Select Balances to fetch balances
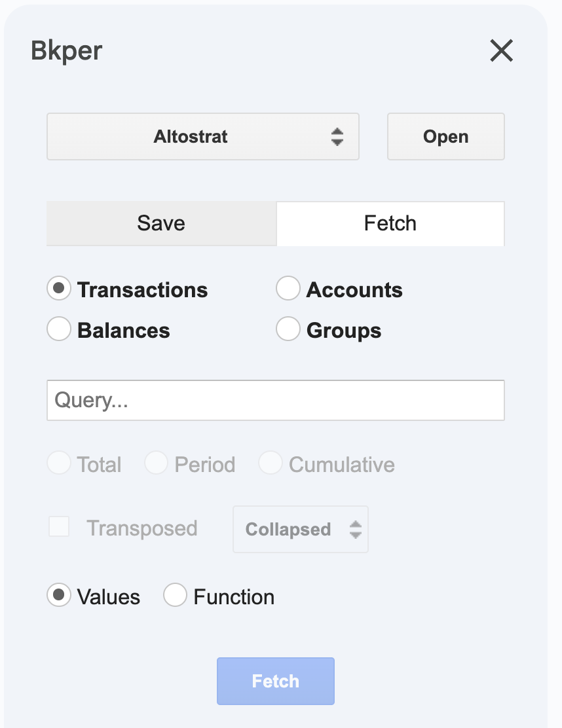 (x=59, y=329)
